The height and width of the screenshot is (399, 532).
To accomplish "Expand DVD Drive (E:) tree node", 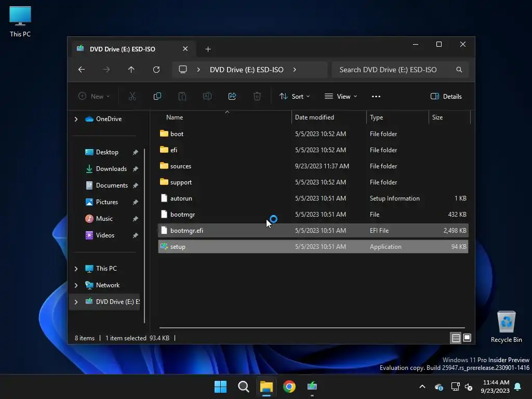I will pos(76,302).
